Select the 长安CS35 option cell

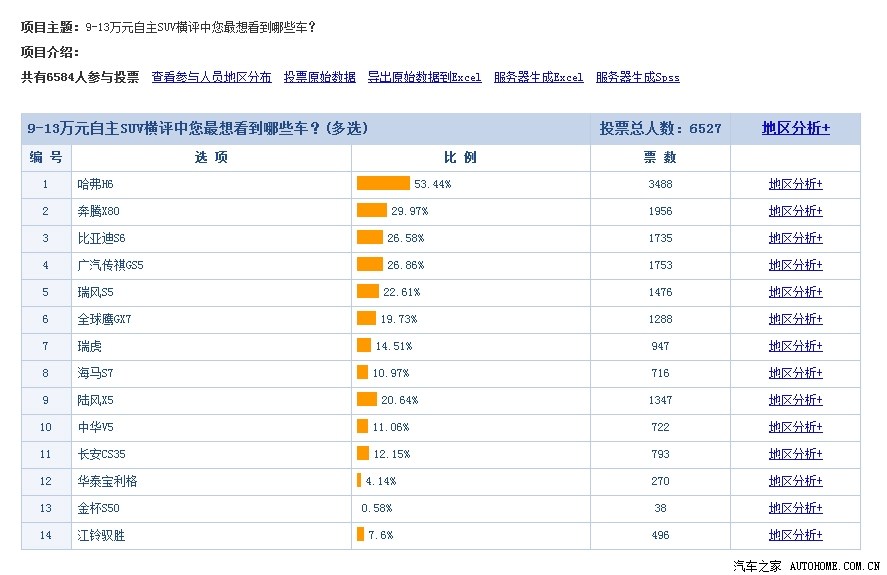click(211, 454)
